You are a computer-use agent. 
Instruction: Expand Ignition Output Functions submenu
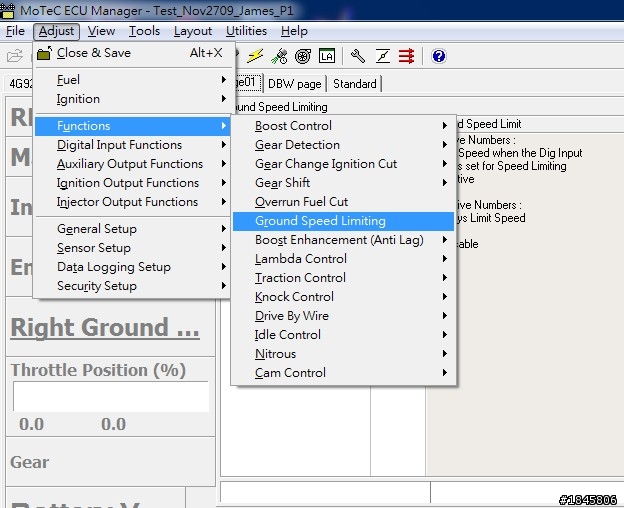[133, 183]
